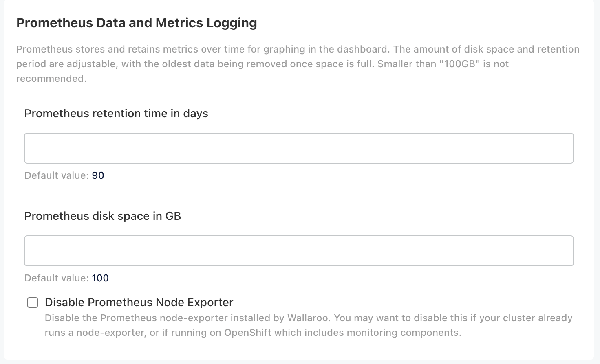Viewport: 600px width, 364px height.
Task: Click the word "OpenShift" in checkbox help text
Action: point(247,333)
